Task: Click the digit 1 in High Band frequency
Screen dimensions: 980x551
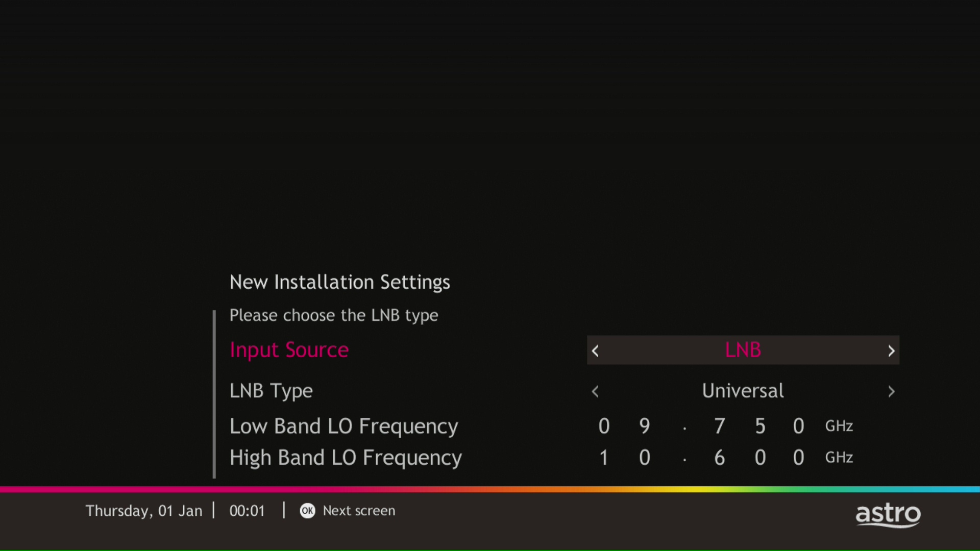Action: [604, 458]
